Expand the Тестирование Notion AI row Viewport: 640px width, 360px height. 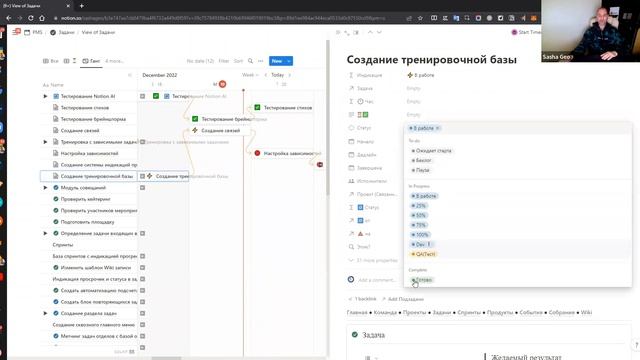[x=45, y=96]
